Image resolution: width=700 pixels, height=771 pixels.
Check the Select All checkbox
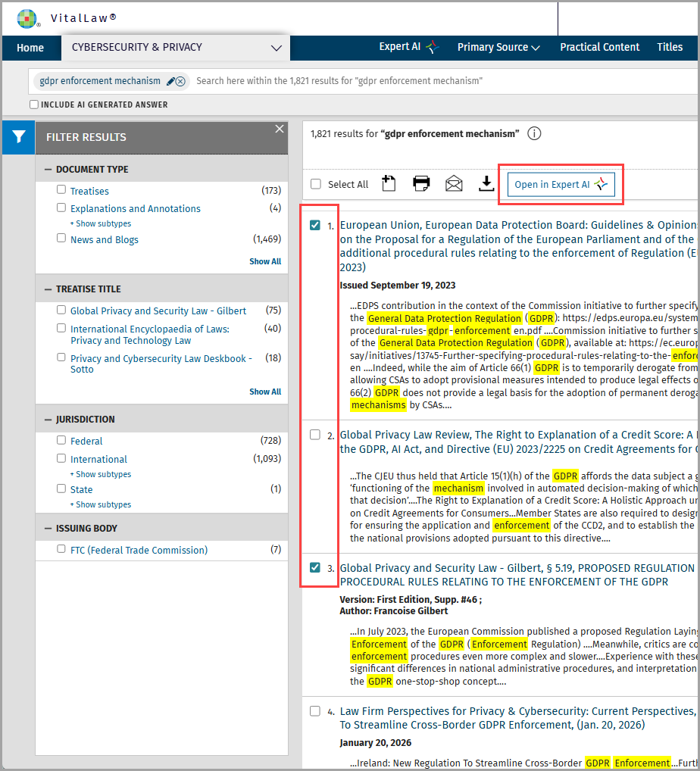316,184
